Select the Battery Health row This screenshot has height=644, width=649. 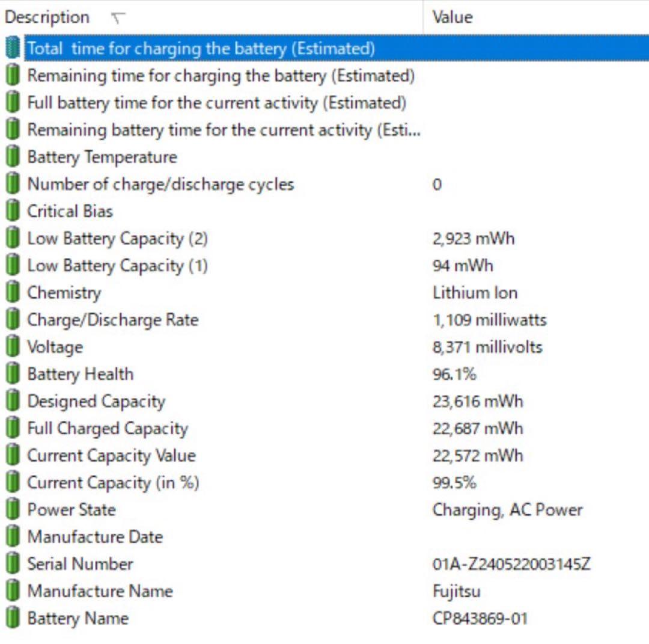80,373
